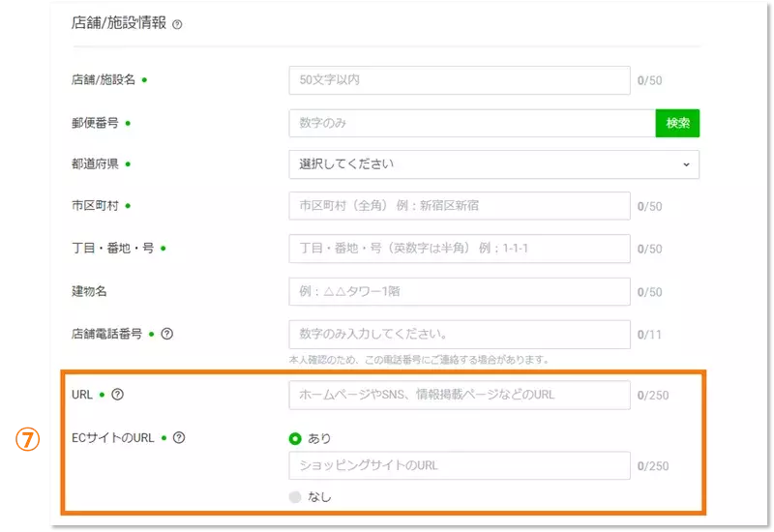Click the 市区町村 text field
Viewport: 774px width, 532px height.
(460, 206)
